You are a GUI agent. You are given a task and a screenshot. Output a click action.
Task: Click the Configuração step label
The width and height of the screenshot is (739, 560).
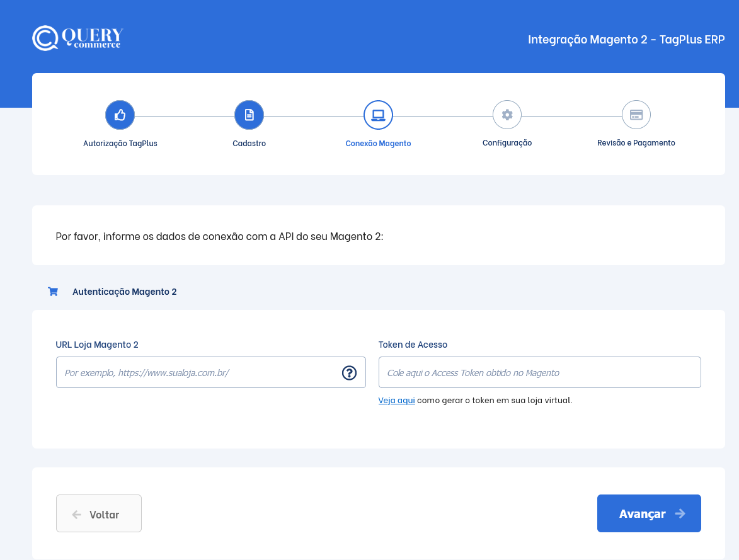click(507, 143)
